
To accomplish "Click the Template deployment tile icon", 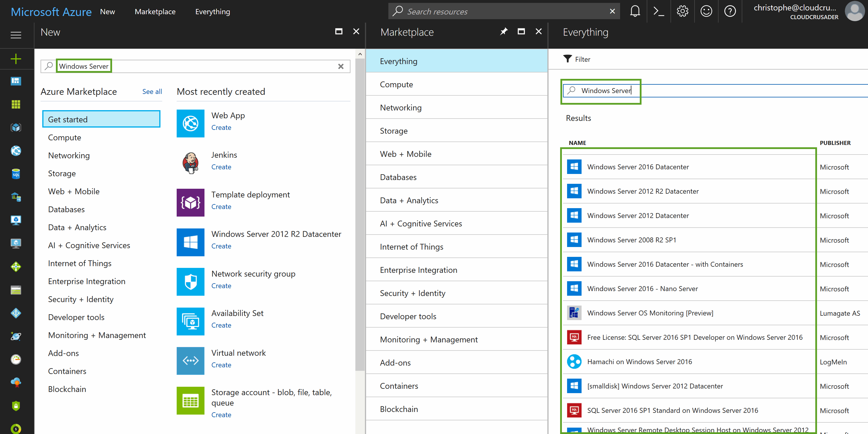I will 190,202.
